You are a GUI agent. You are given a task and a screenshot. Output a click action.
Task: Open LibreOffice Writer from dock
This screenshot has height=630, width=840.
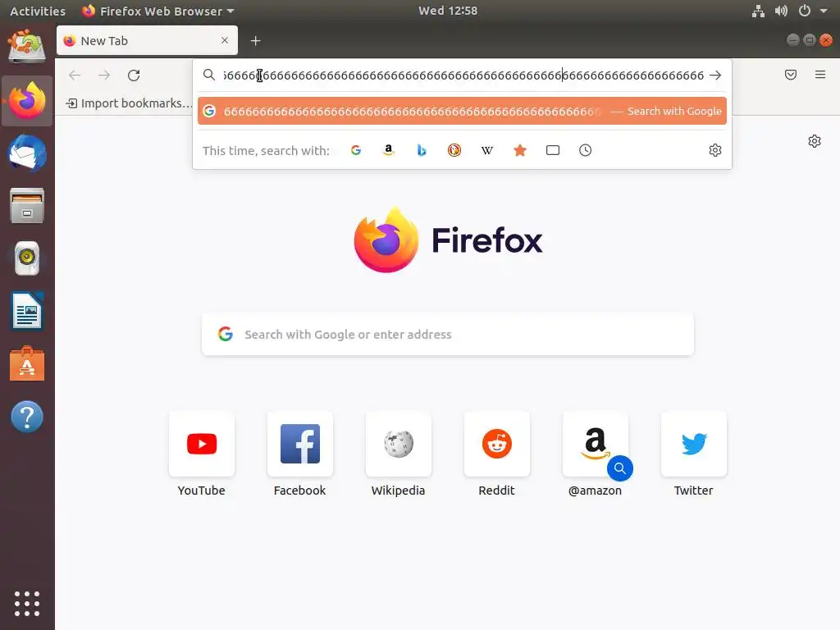[27, 311]
